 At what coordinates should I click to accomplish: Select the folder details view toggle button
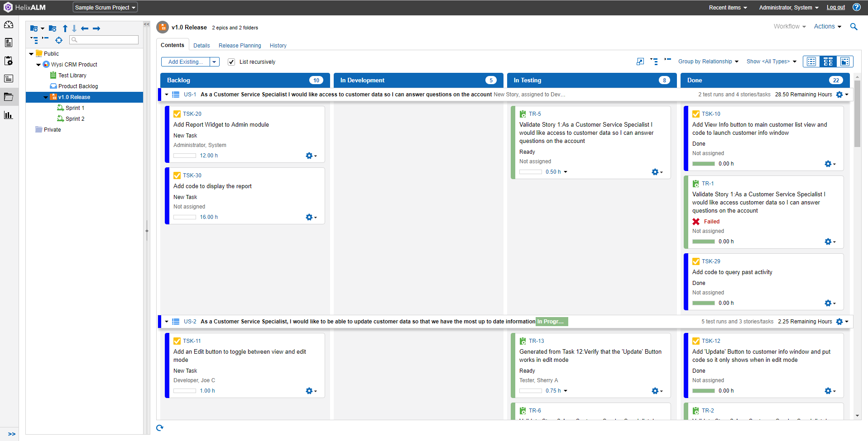[x=844, y=62]
